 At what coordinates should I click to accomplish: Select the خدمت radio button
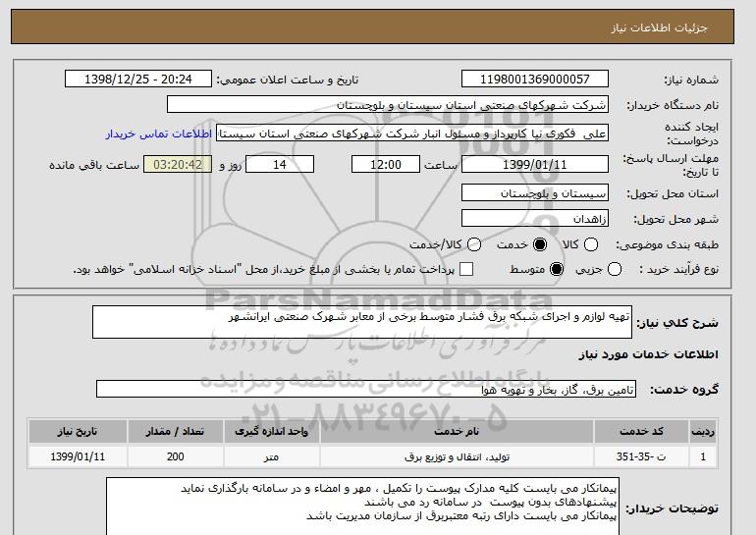pos(540,244)
